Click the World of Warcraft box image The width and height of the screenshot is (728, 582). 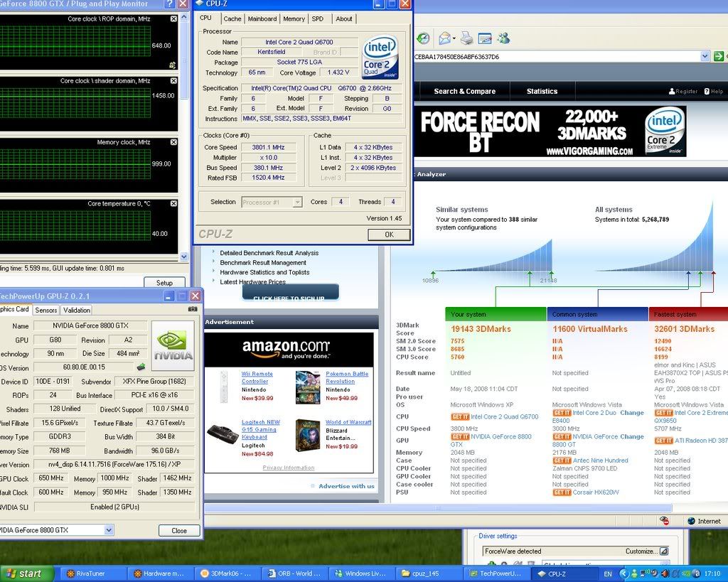[x=308, y=436]
